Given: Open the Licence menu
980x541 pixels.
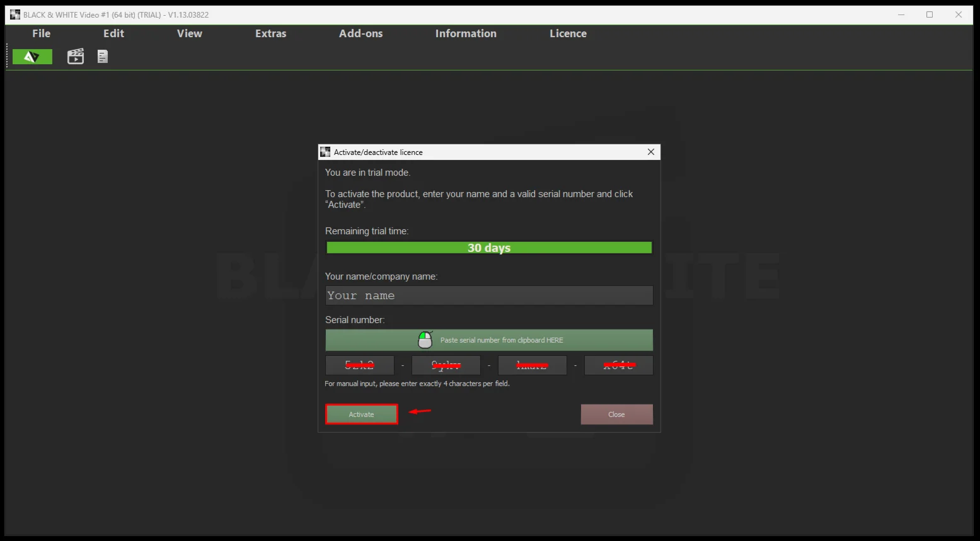Looking at the screenshot, I should coord(568,33).
